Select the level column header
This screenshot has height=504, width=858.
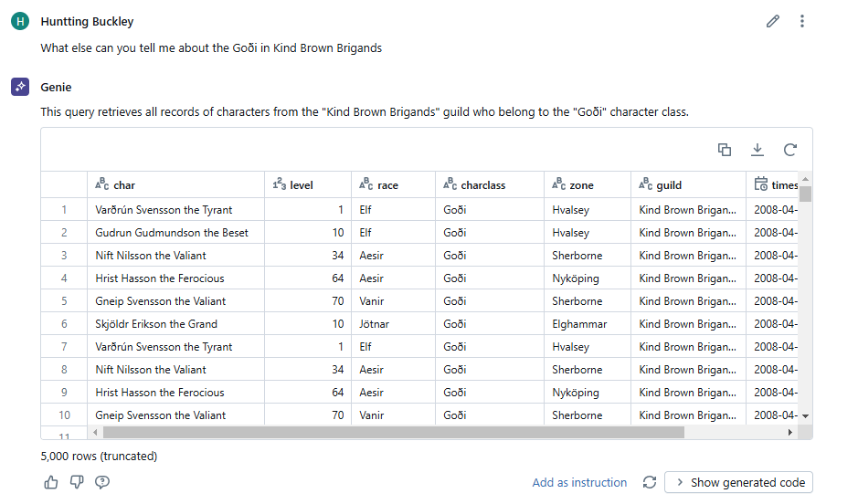click(301, 185)
